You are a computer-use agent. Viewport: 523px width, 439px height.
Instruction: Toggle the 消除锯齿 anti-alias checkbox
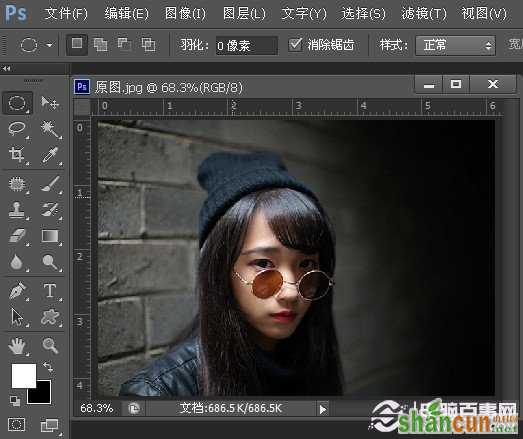[x=296, y=44]
